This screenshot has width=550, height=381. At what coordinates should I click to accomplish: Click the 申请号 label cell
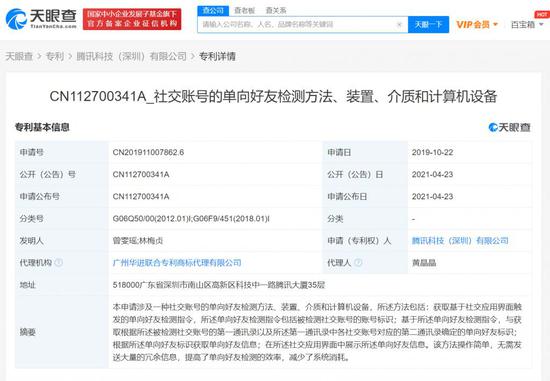coord(62,152)
